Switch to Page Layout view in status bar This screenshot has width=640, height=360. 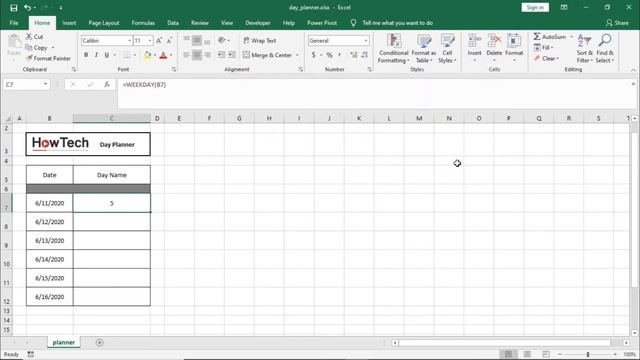pyautogui.click(x=527, y=354)
